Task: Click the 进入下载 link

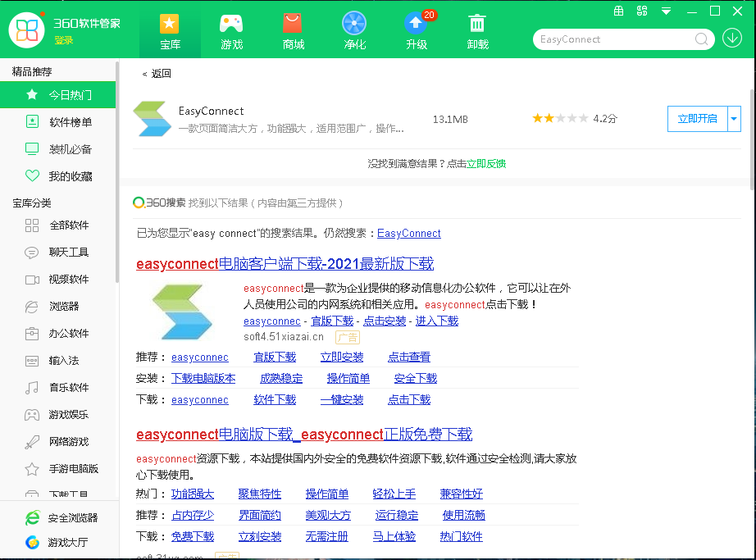Action: point(437,321)
